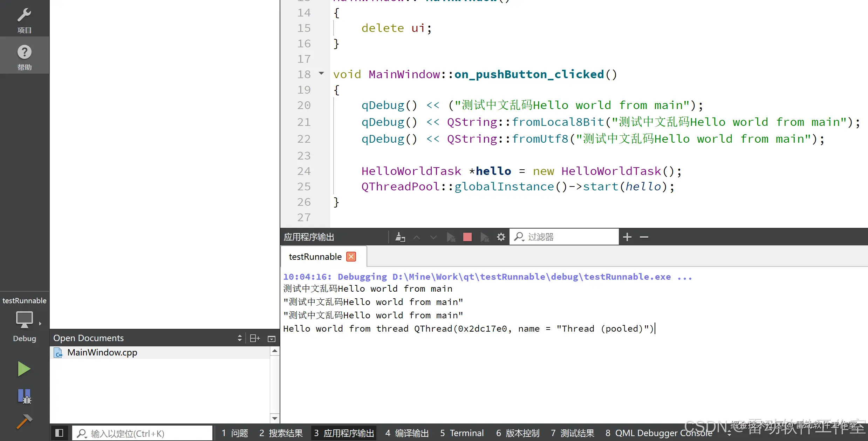Open the Open Documents panel selector dropdown

coord(240,338)
